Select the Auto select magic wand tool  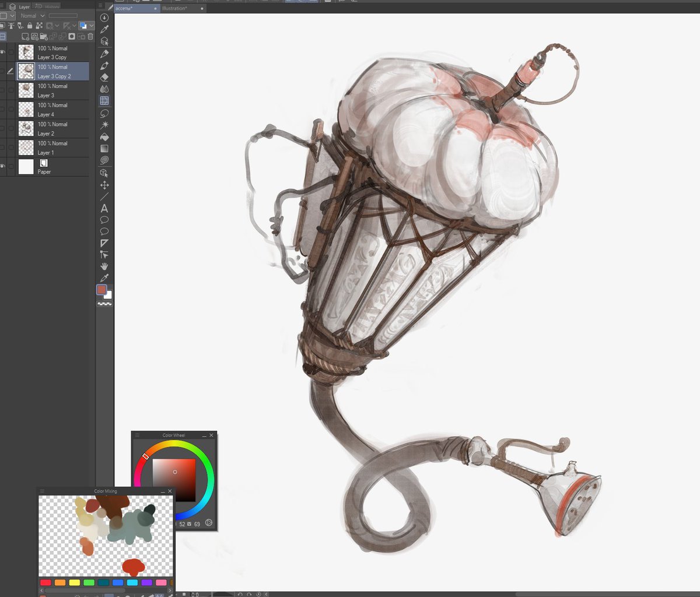tap(104, 125)
